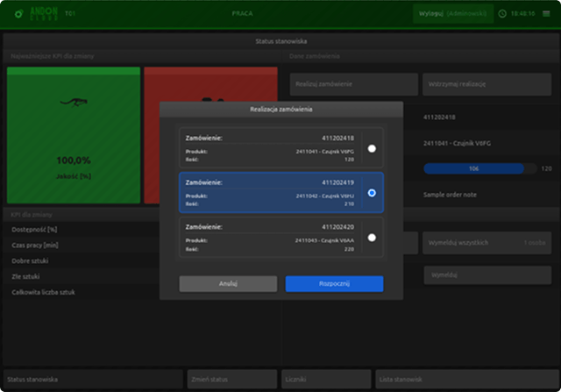The width and height of the screenshot is (561, 392).
Task: Open Status stanowiska bottom tab
Action: click(x=93, y=379)
